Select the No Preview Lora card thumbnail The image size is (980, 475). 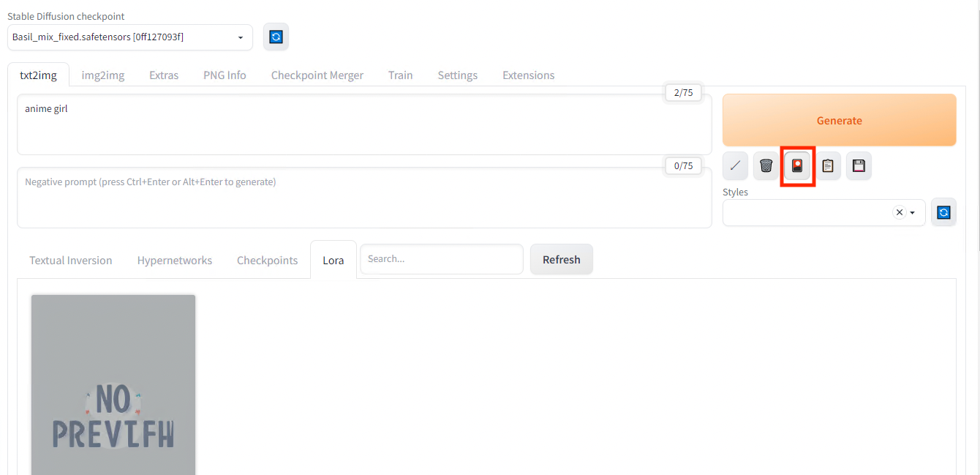113,385
